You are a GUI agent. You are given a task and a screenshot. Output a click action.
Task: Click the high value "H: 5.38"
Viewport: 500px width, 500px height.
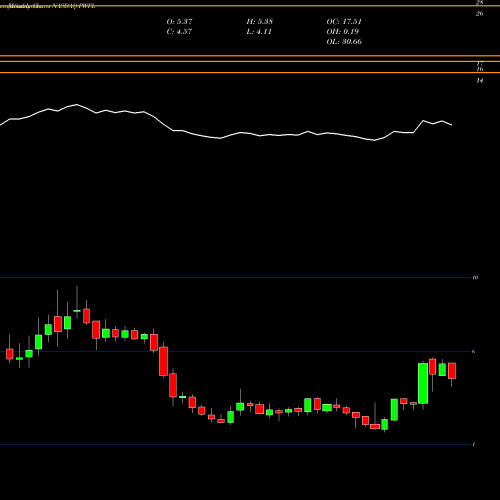coord(260,22)
